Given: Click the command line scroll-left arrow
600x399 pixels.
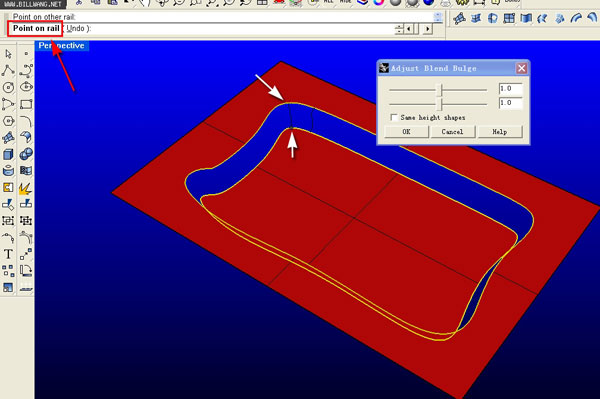Looking at the screenshot, I should [409, 29].
